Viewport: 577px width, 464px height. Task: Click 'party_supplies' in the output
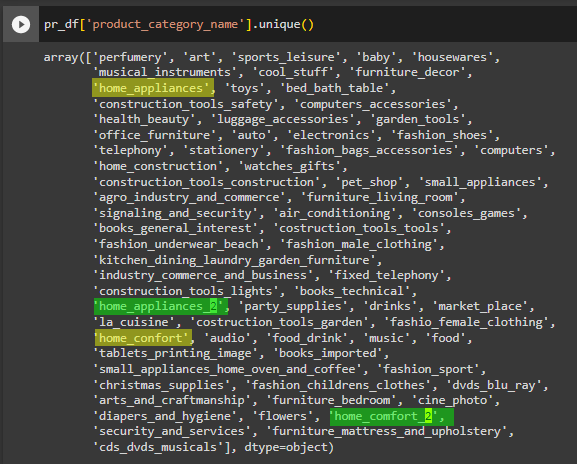293,307
